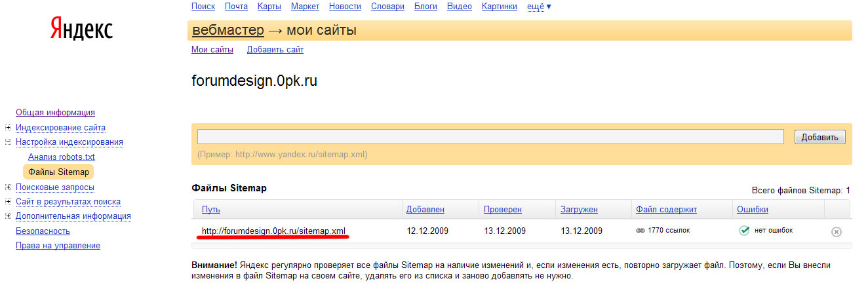868x287 pixels.
Task: Open the ещё dropdown in top navigation
Action: point(540,7)
